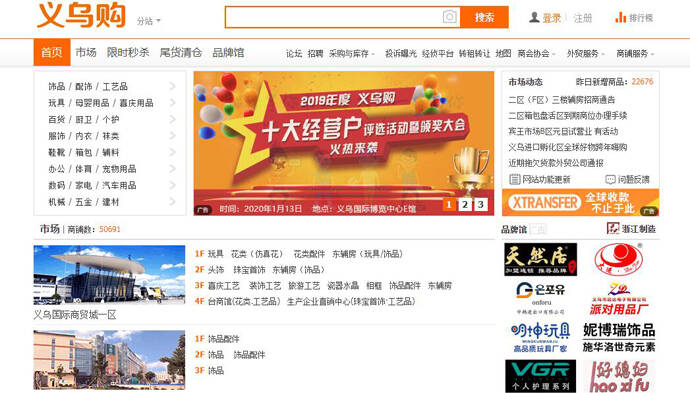The width and height of the screenshot is (690, 393).
Task: Select banner slide 1 indicator
Action: click(449, 204)
